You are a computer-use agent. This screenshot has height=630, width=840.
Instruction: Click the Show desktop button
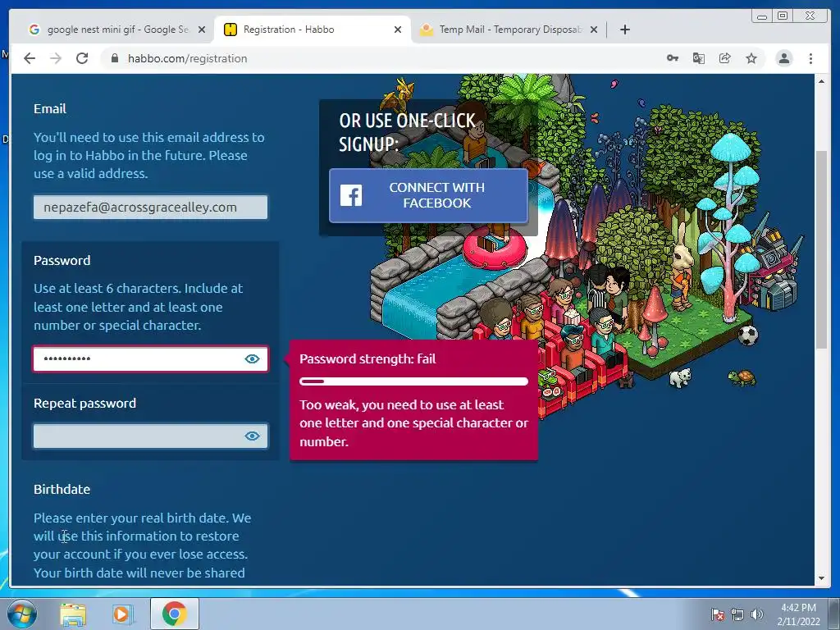[x=834, y=614]
